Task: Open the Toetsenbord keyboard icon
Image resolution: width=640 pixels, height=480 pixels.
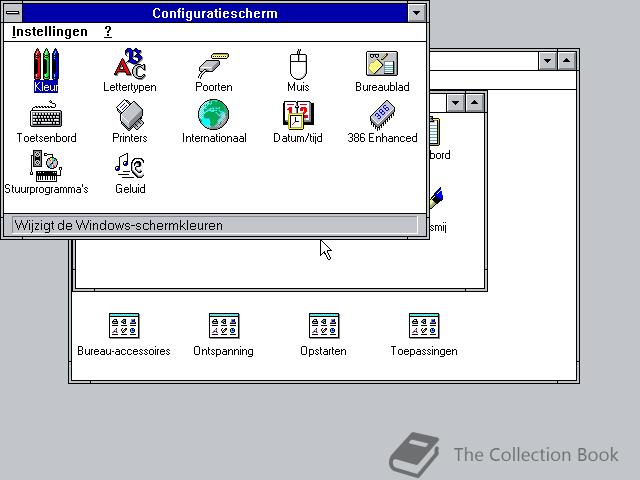Action: 46,122
